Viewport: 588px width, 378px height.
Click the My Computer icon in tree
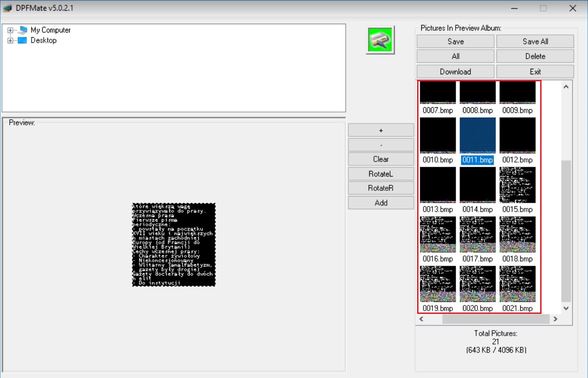(x=22, y=30)
